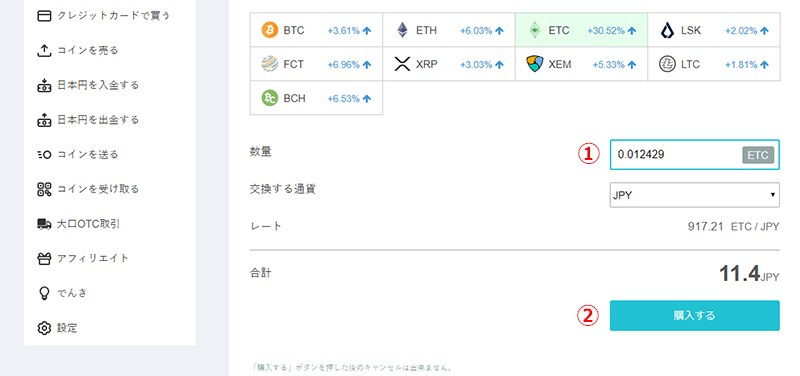Select the FCT coin tile
The height and width of the screenshot is (376, 800).
316,64
